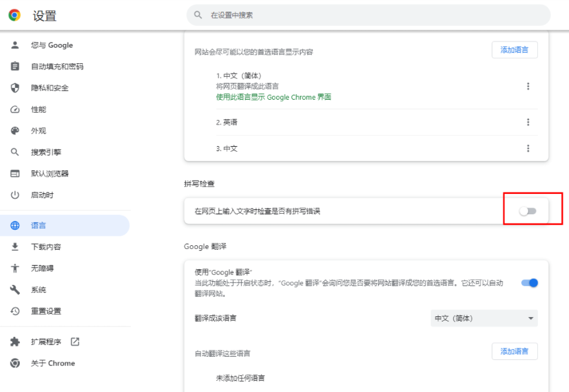Click the 拼写检查 section heading

(199, 183)
